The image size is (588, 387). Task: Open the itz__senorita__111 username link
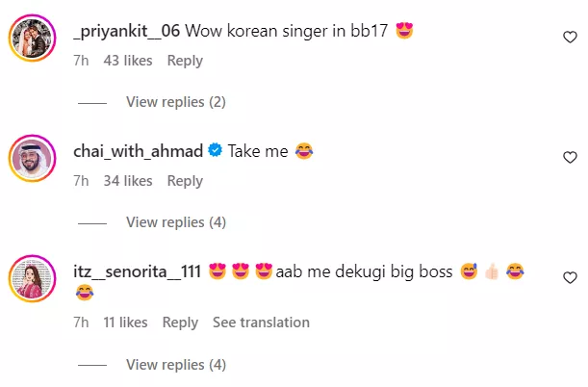137,271
